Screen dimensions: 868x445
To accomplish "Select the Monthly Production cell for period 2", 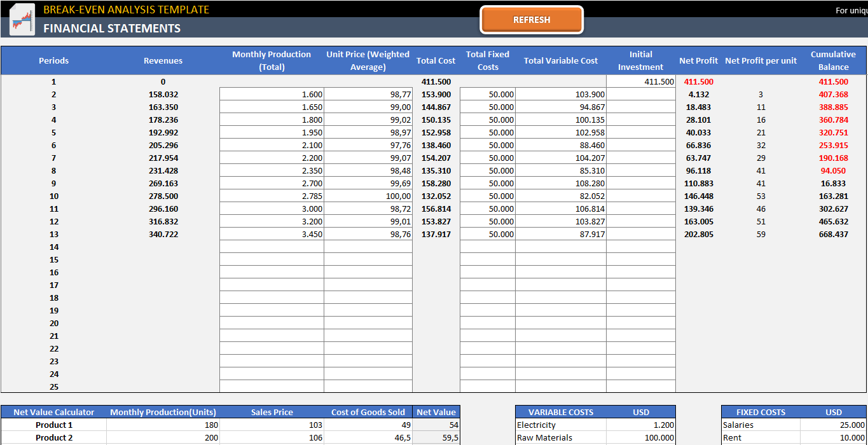I will pos(272,94).
